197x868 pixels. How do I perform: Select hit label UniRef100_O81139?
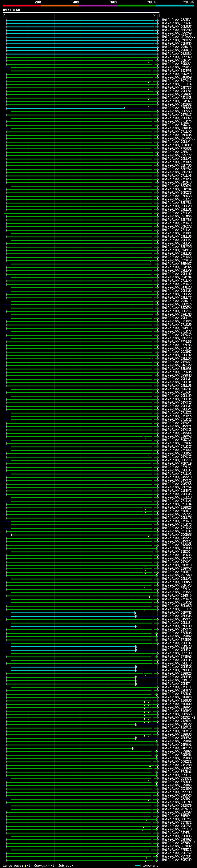click(176, 653)
